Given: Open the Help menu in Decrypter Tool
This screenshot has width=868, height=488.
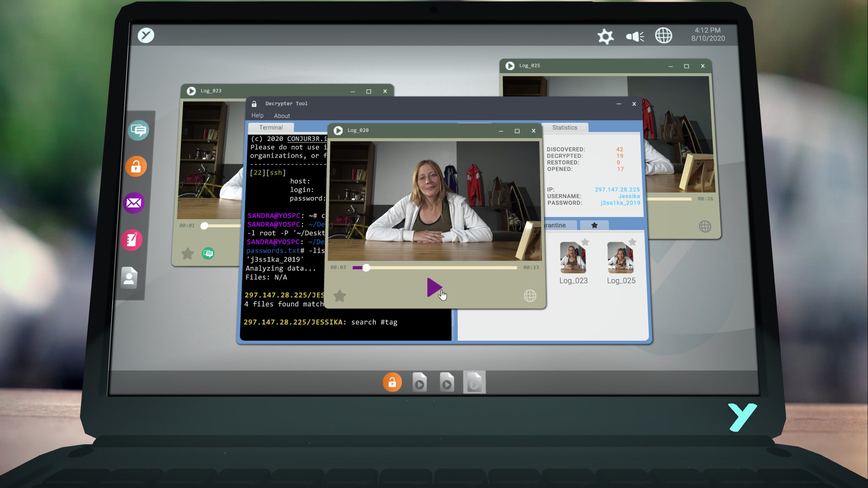Looking at the screenshot, I should coord(257,116).
